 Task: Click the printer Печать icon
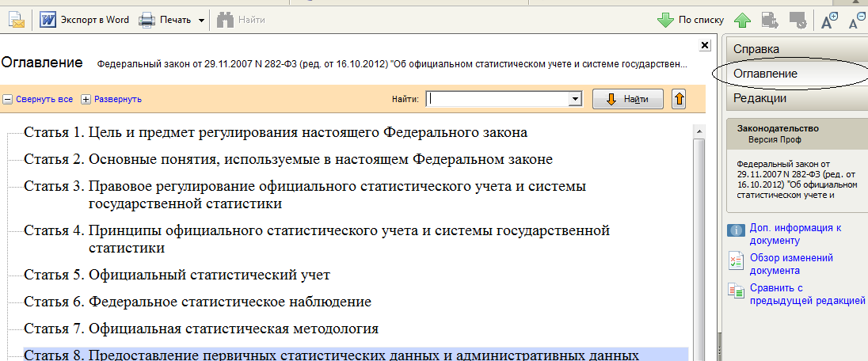[147, 21]
